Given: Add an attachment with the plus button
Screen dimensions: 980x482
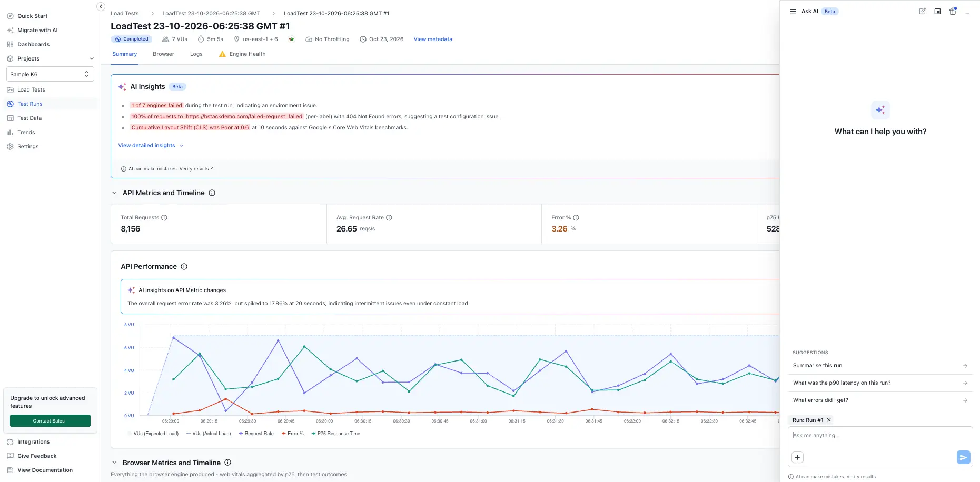Looking at the screenshot, I should click(797, 457).
